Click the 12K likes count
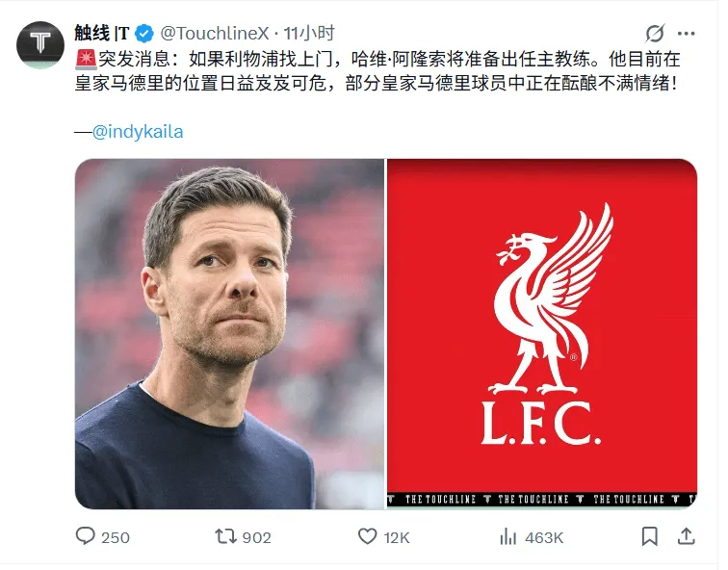The image size is (728, 570). click(x=397, y=537)
